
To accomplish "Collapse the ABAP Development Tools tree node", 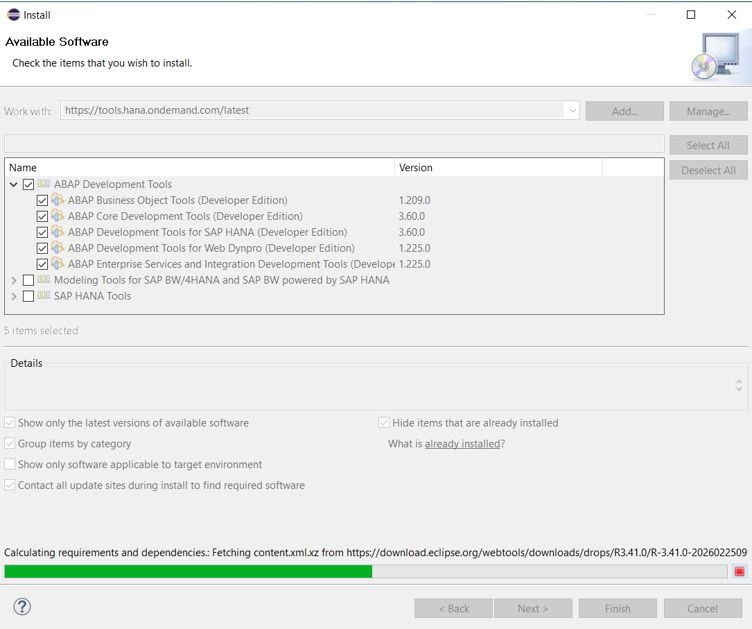I will pos(14,184).
